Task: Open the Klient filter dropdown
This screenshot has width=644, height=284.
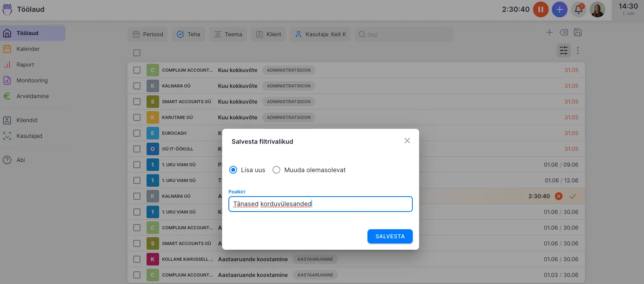Action: pos(269,34)
